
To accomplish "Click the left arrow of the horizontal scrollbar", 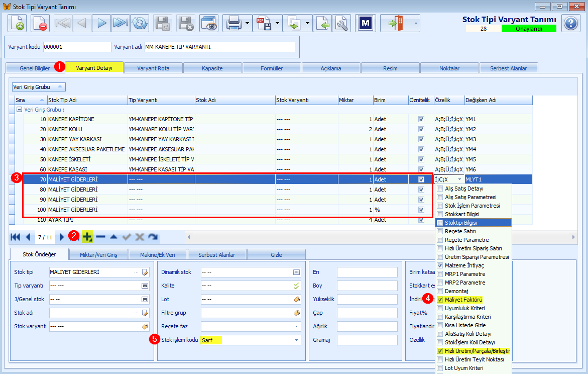I will [189, 237].
